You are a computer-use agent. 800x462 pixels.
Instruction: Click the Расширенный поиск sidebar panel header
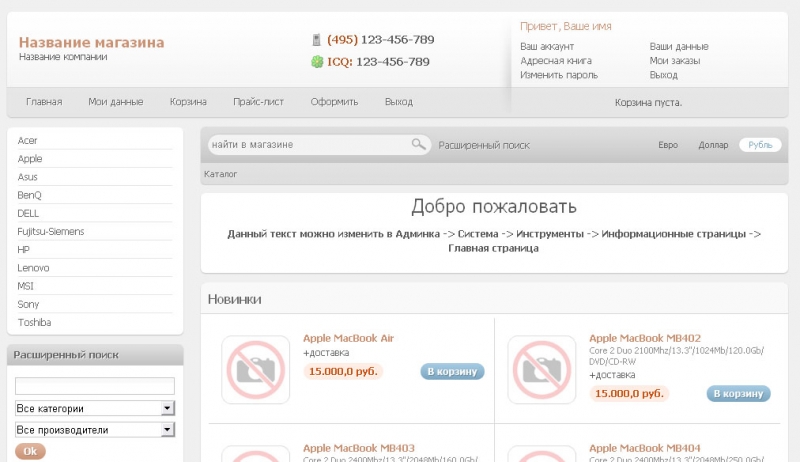pos(95,355)
